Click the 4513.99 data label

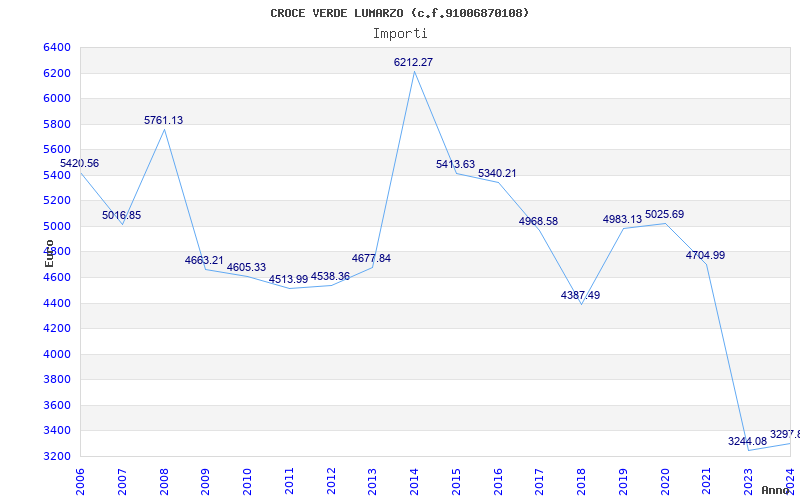coord(288,280)
